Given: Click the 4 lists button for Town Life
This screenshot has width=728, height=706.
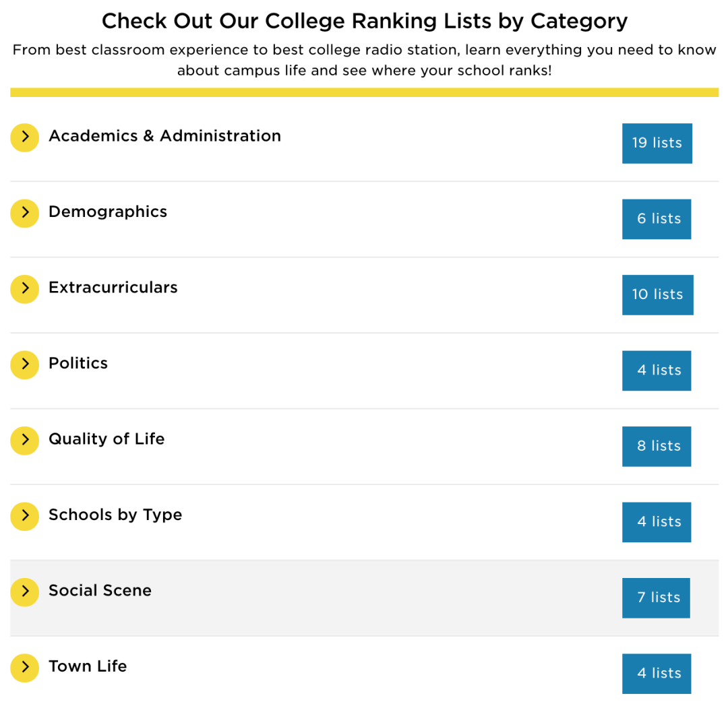Looking at the screenshot, I should [657, 673].
